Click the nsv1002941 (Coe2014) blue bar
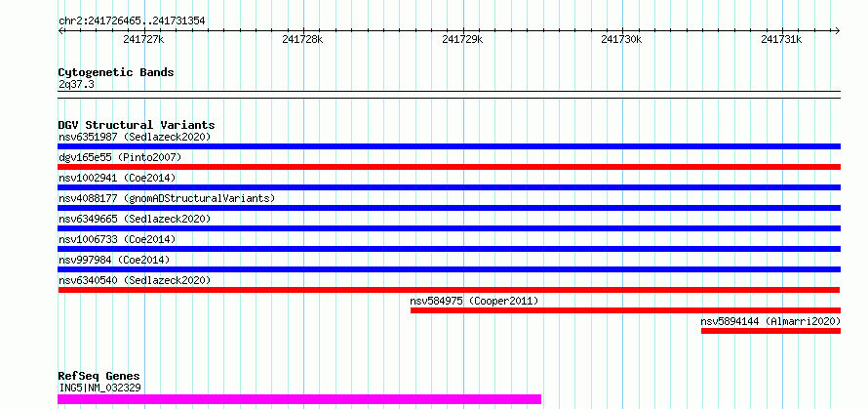This screenshot has width=868, height=409. coord(449,187)
